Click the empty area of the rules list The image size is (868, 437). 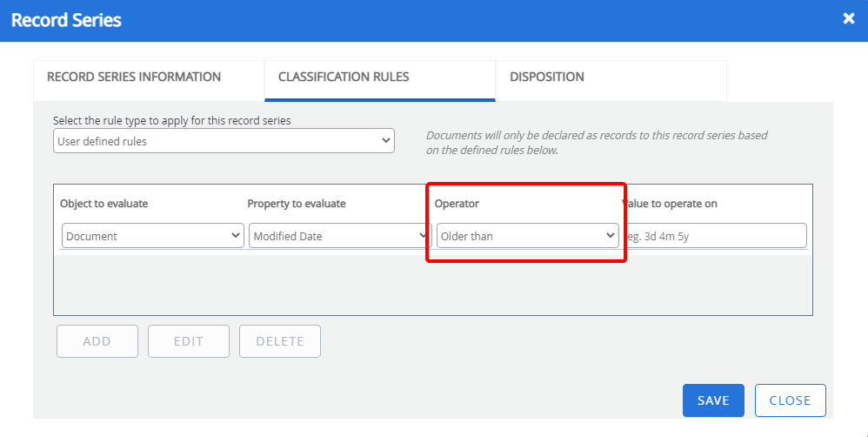tap(432, 283)
